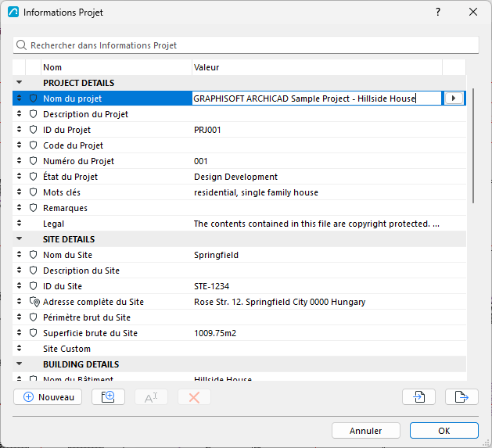Select the 001 value of Numéro du Projet

[201, 161]
